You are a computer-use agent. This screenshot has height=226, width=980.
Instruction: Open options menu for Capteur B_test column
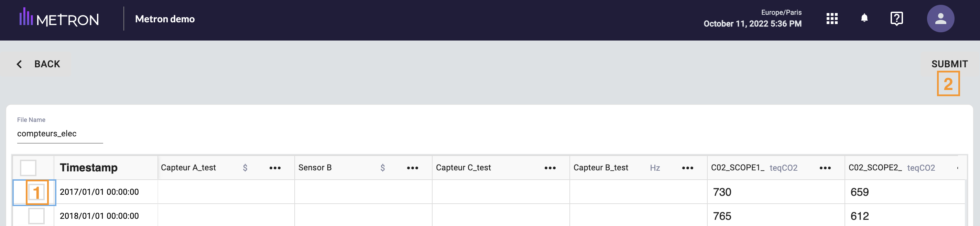coord(687,168)
